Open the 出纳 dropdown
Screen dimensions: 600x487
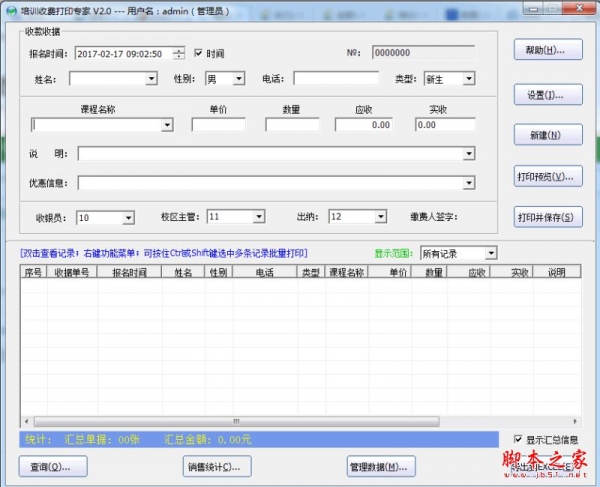pos(381,217)
